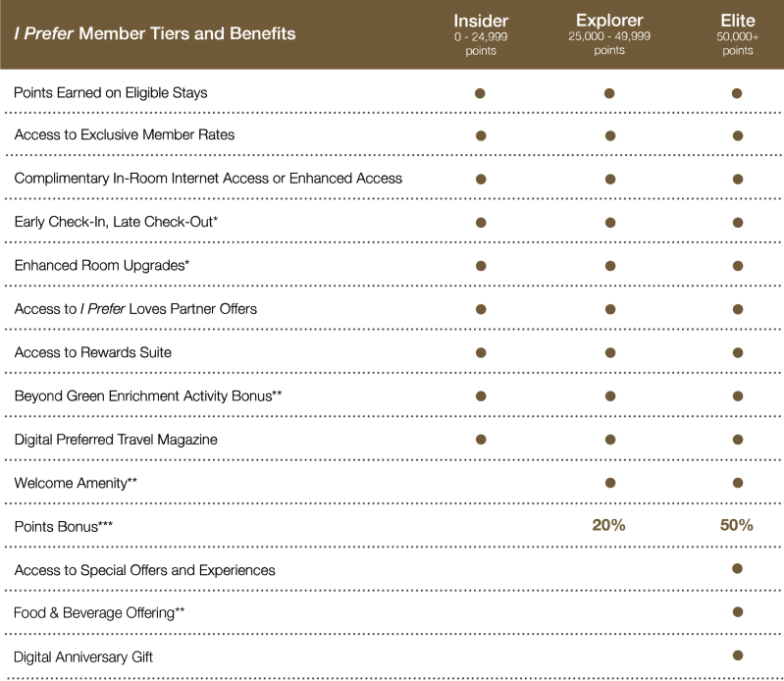Image resolution: width=784 pixels, height=681 pixels.
Task: Click the Welcome Amenity benefit label
Action: (x=76, y=483)
